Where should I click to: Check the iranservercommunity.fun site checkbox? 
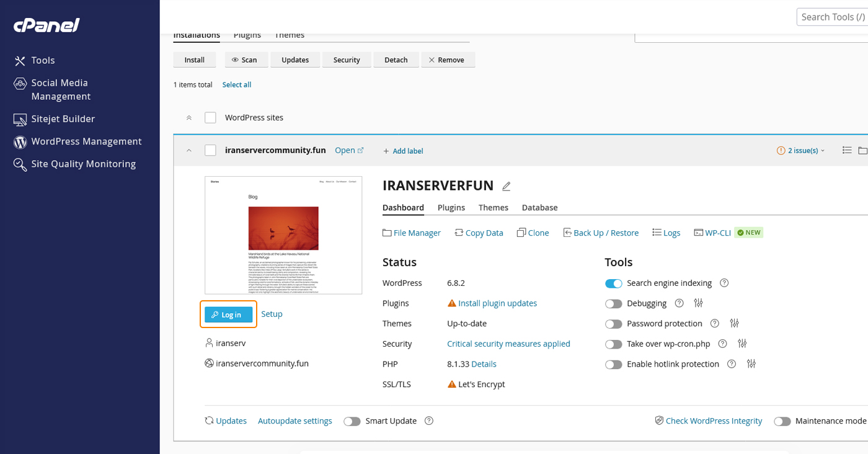(211, 150)
